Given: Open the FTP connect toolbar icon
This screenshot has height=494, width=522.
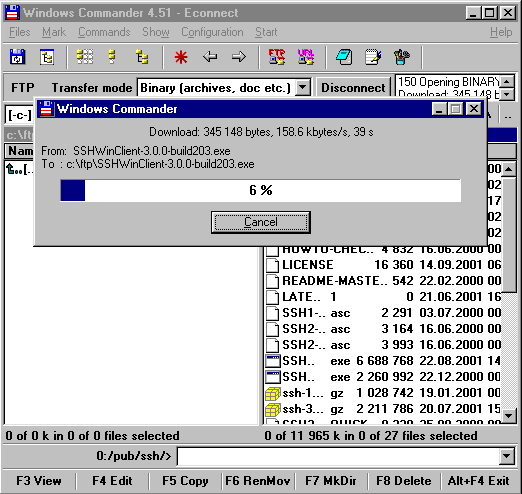Looking at the screenshot, I should 277,57.
